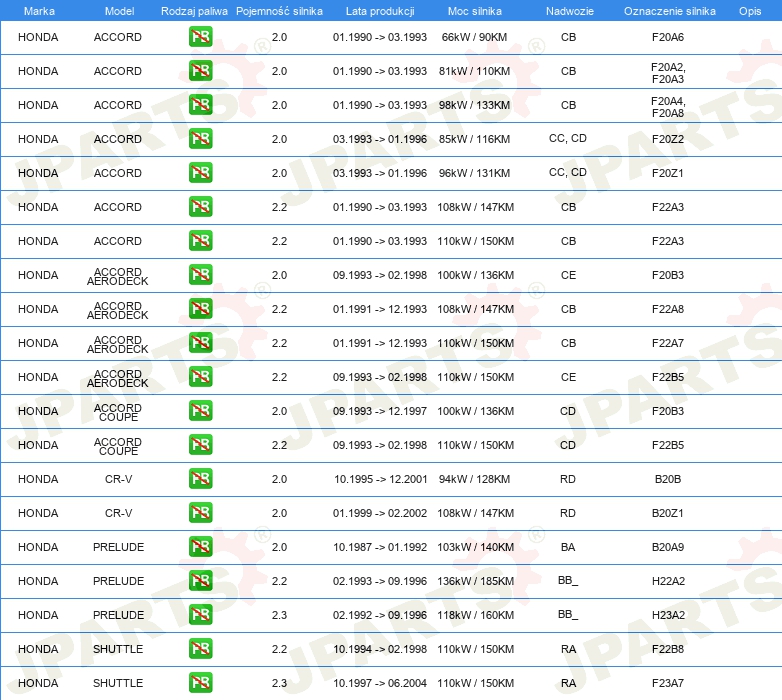
Task: Select the fuel icon in the CR-V B20B row
Action: coord(200,479)
